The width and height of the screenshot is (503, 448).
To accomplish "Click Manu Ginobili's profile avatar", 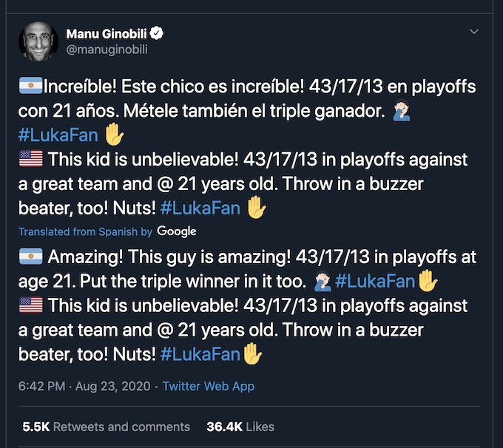I will (38, 41).
